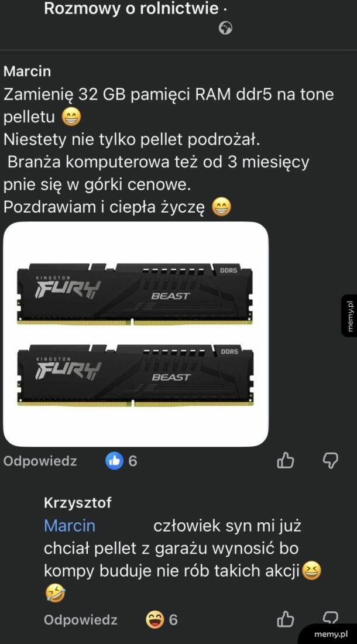Thumbs down Krzysztof's reply

pos(330,618)
